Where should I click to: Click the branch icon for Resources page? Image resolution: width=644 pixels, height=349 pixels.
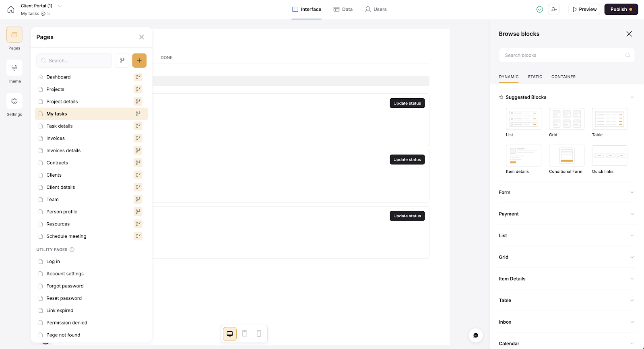click(138, 224)
